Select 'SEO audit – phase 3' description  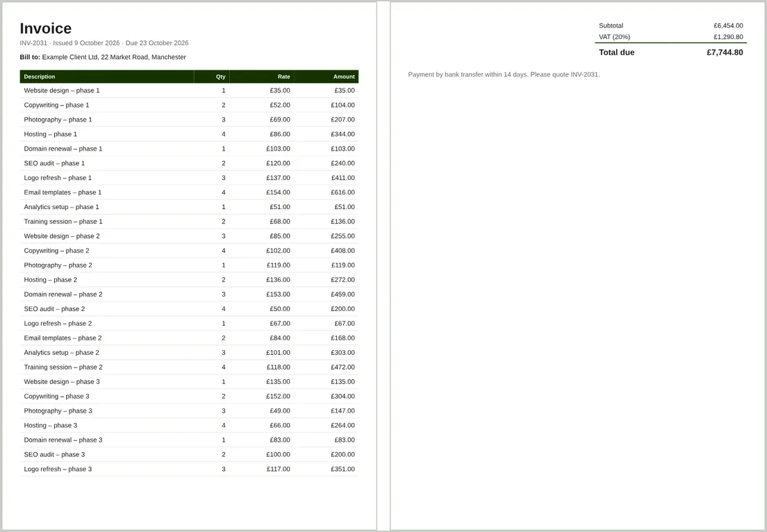point(54,455)
